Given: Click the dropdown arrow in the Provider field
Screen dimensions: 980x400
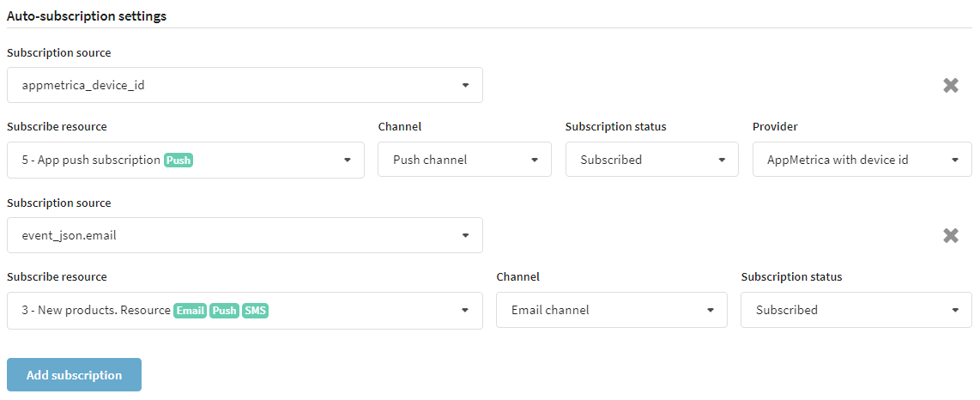Looking at the screenshot, I should 955,160.
